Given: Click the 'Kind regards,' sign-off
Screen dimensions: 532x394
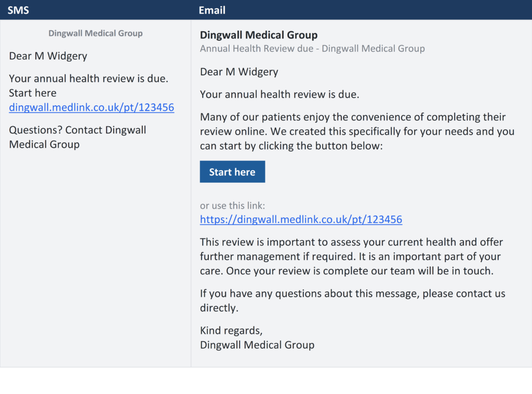Looking at the screenshot, I should (231, 331).
